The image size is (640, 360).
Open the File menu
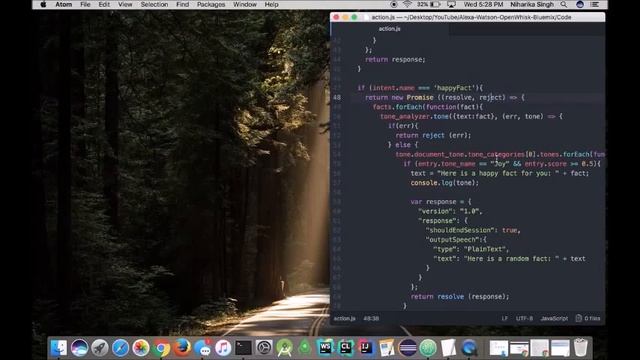[x=85, y=4]
